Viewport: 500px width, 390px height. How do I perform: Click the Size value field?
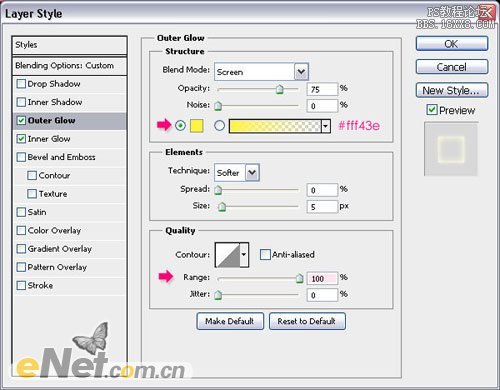322,207
